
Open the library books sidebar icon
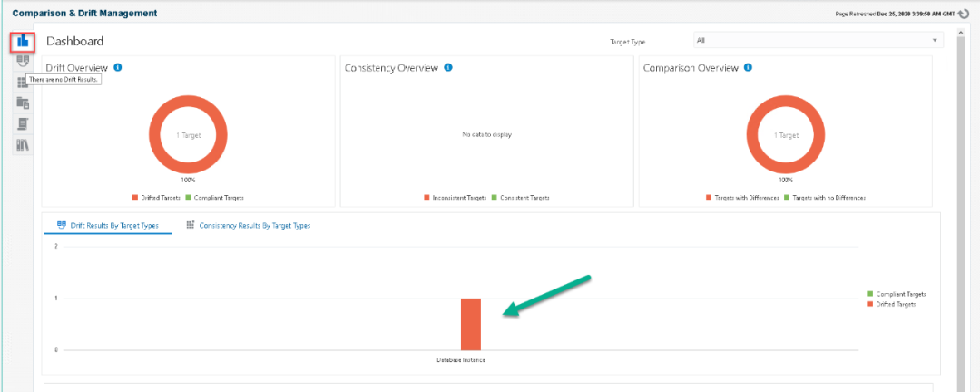point(23,145)
